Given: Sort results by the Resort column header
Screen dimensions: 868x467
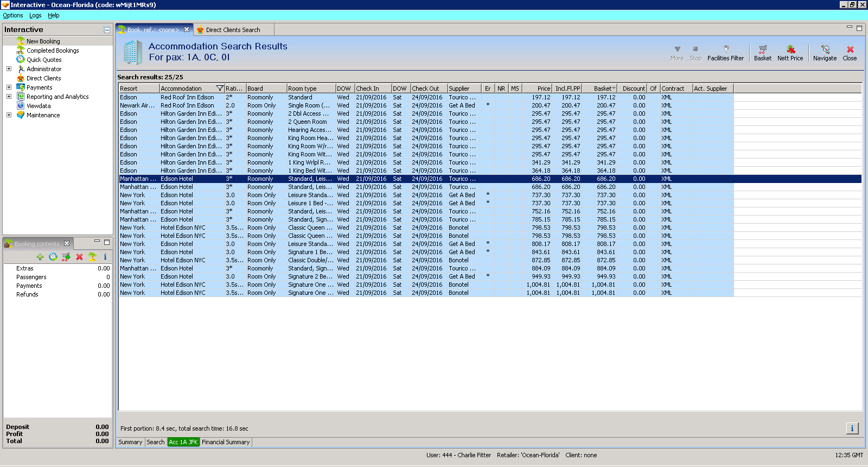Looking at the screenshot, I should pos(139,89).
